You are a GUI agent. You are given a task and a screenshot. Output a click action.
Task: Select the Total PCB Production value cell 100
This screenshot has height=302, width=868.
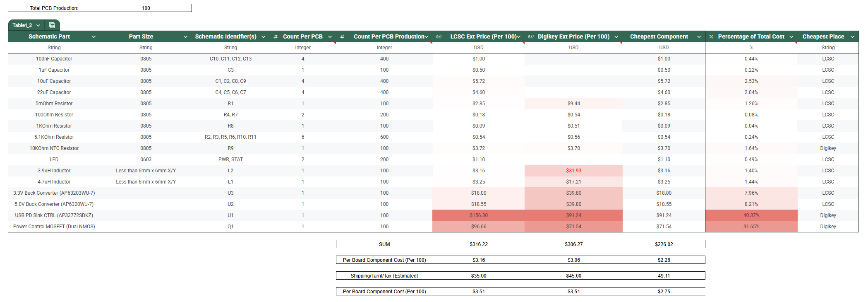pyautogui.click(x=146, y=8)
